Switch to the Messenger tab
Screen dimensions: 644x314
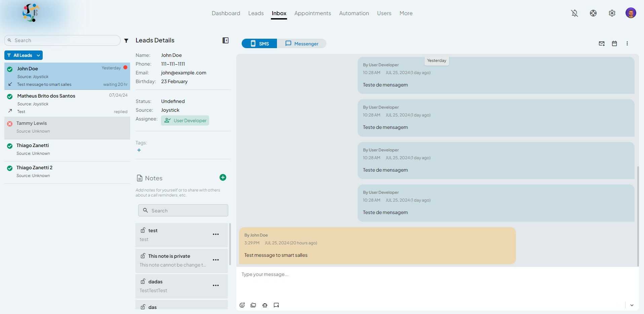point(301,43)
